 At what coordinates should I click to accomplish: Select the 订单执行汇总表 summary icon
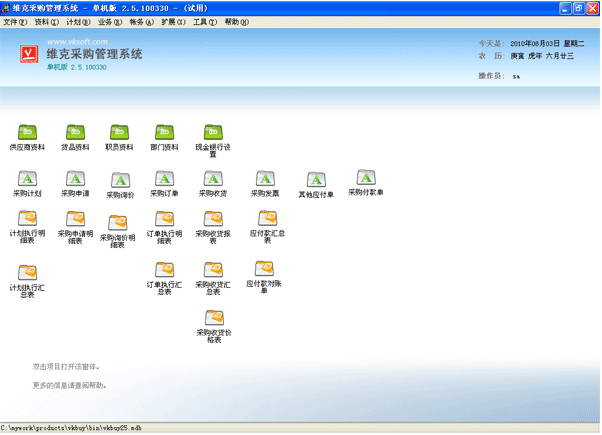(164, 279)
